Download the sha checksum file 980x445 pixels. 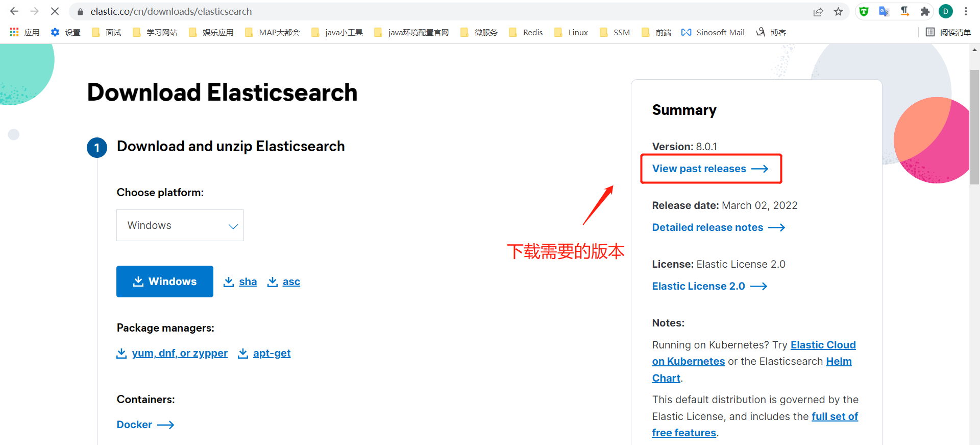[240, 282]
